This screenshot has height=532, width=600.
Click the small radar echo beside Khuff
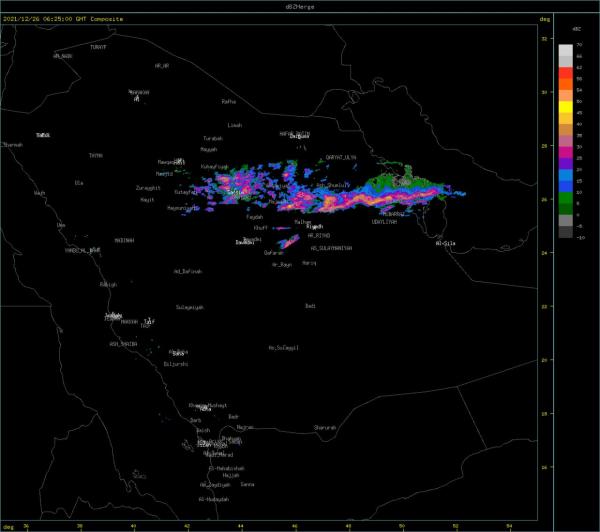[x=283, y=228]
